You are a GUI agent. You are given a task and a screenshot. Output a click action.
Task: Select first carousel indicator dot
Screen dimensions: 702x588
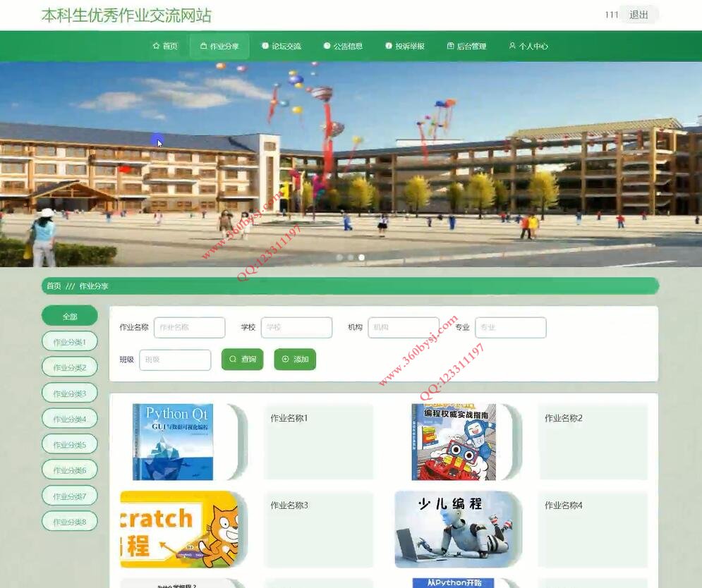pos(339,257)
